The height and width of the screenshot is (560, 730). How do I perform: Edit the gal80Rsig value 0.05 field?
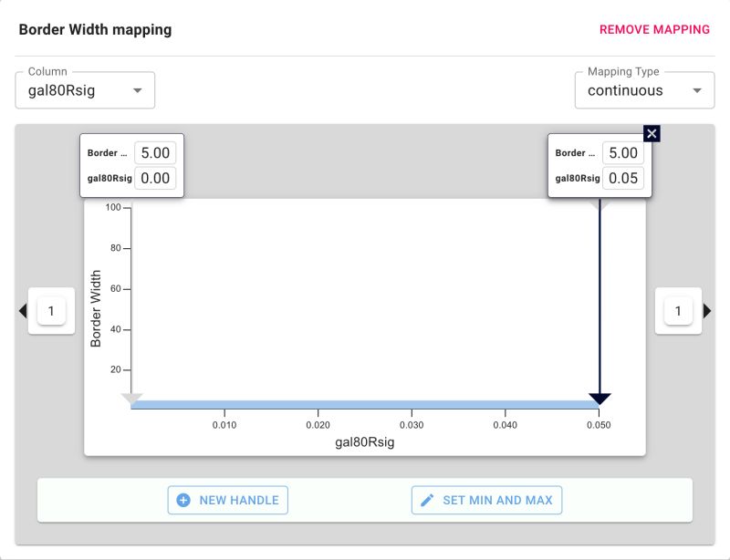(624, 178)
